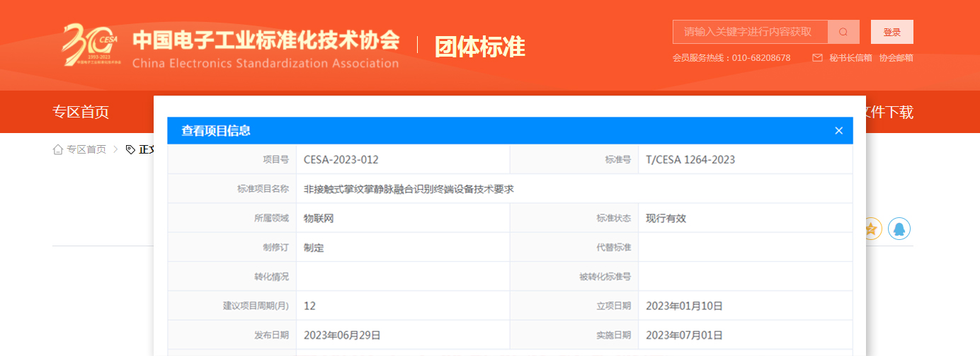The image size is (980, 356).
Task: Select the standard number T/CESA 1264-2023 cell
Action: coord(690,160)
